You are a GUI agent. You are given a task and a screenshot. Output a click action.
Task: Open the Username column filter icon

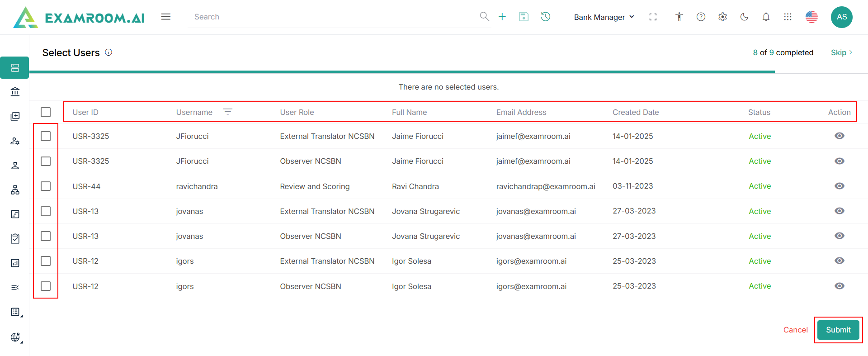coord(228,111)
